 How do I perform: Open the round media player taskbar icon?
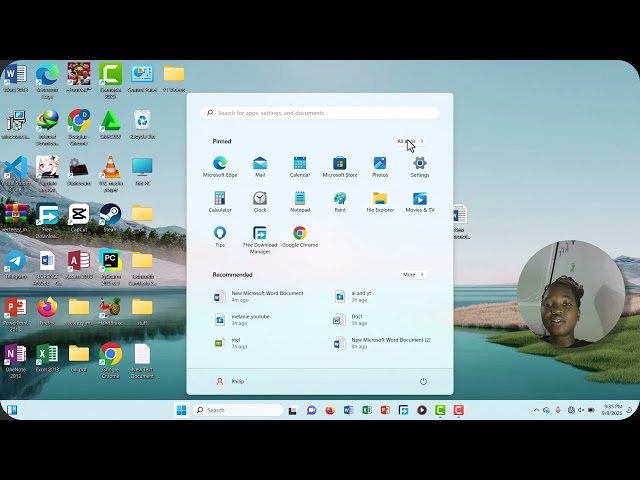(x=422, y=410)
